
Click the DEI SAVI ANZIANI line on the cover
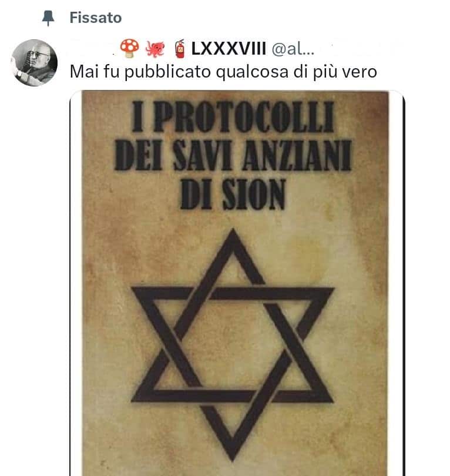pyautogui.click(x=233, y=155)
